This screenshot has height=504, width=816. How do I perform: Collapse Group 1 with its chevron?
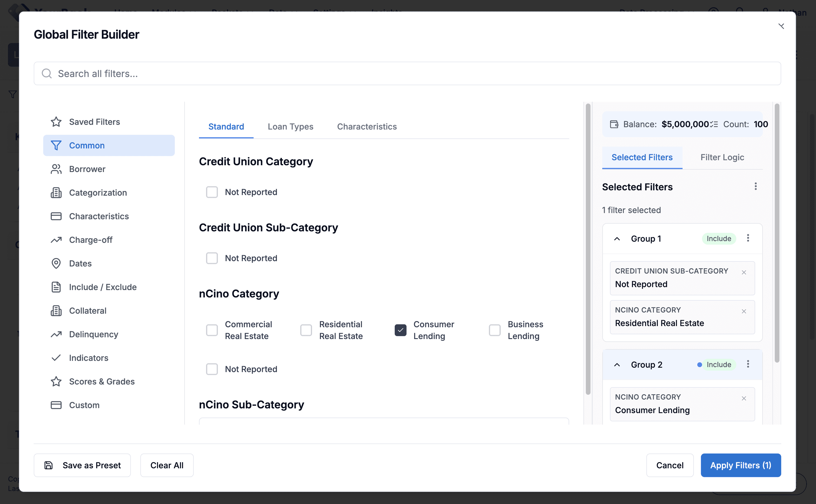(617, 239)
